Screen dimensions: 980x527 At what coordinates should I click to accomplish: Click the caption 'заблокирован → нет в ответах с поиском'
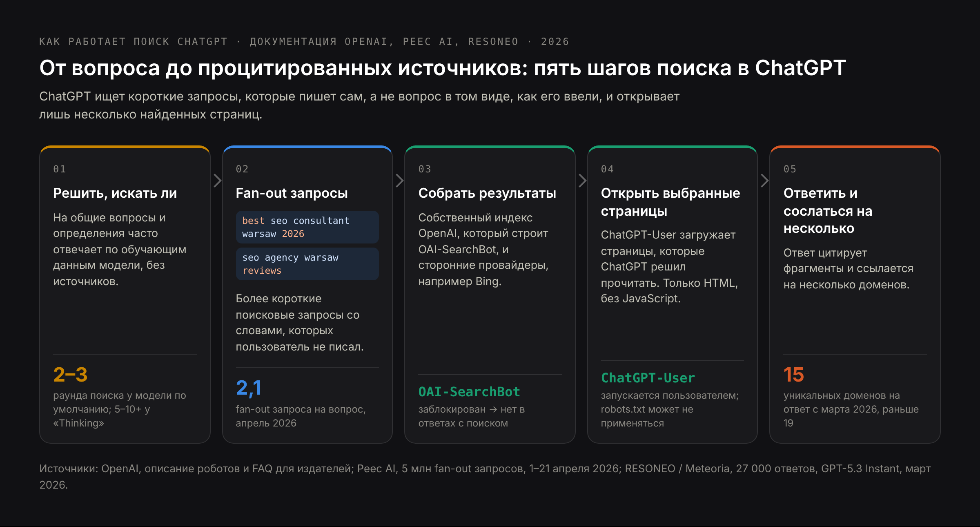coord(471,416)
